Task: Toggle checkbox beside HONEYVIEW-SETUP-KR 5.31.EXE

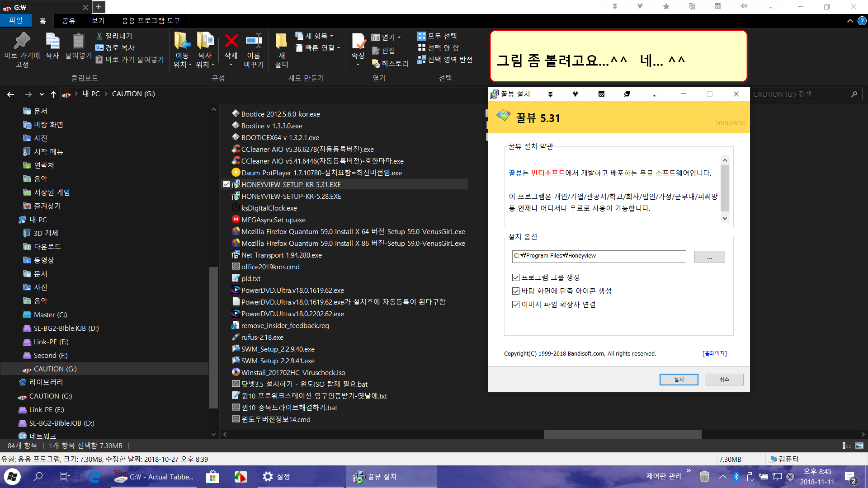Action: [226, 184]
